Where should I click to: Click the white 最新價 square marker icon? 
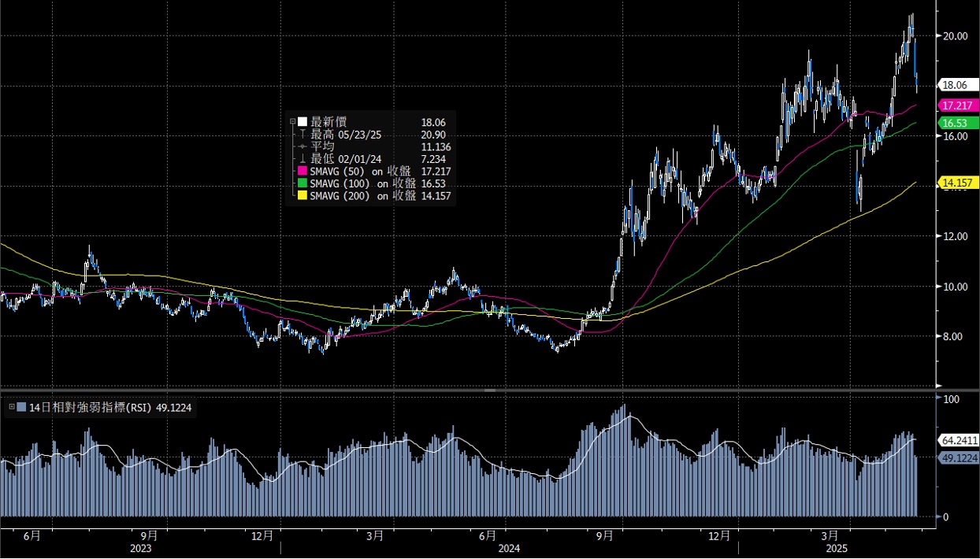[x=302, y=122]
